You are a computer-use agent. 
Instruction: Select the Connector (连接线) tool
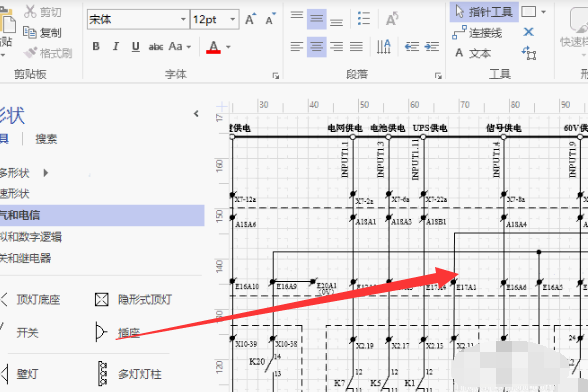coord(477,33)
